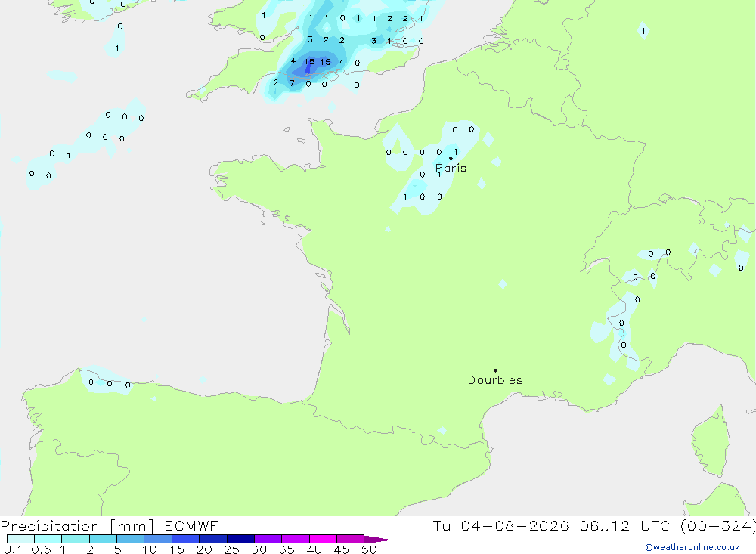Click the Dourbies location marker dot
Viewport: 756px width, 554px height.
pos(495,370)
